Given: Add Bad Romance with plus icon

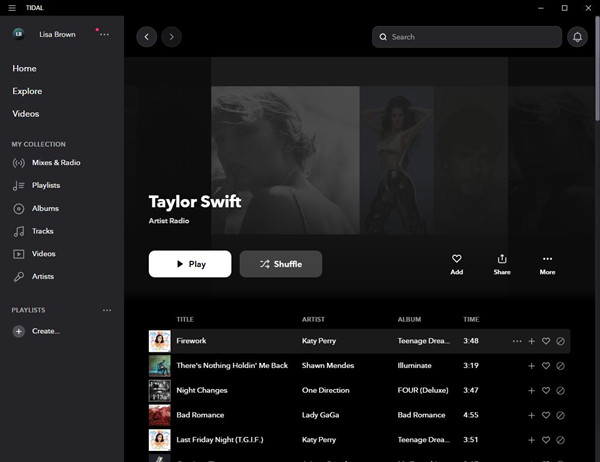Looking at the screenshot, I should [x=531, y=415].
